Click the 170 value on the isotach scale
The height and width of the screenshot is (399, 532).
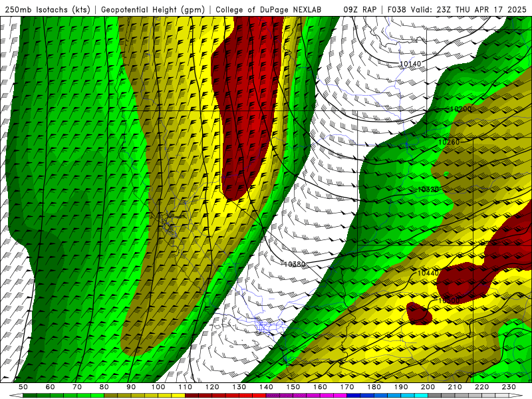click(x=347, y=387)
